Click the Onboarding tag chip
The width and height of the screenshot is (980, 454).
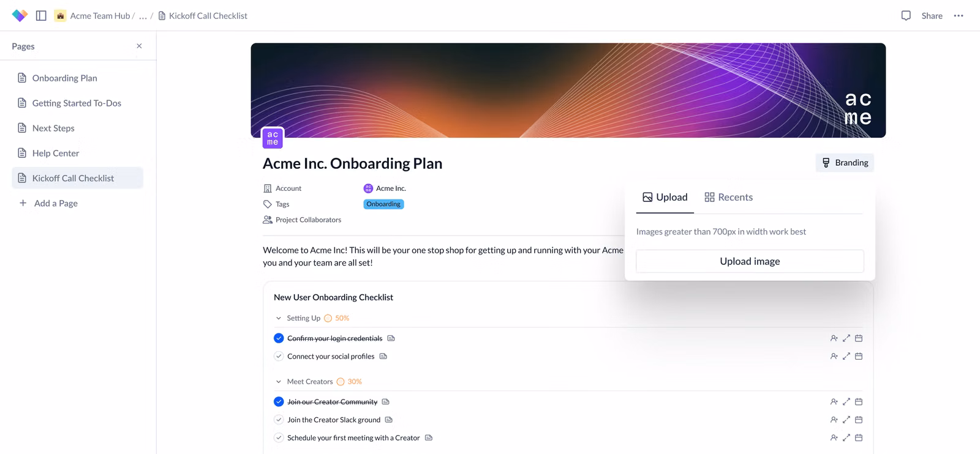[x=383, y=204]
